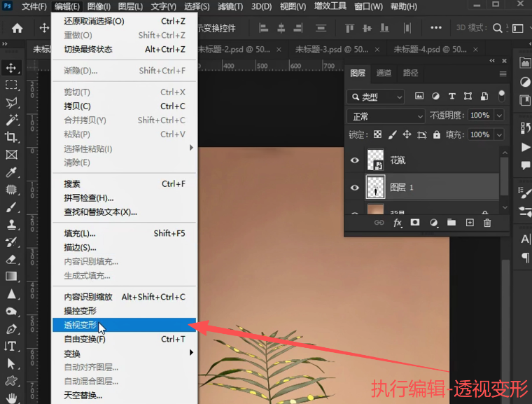Open the 类型 layer filter dropdown
532x404 pixels.
376,97
